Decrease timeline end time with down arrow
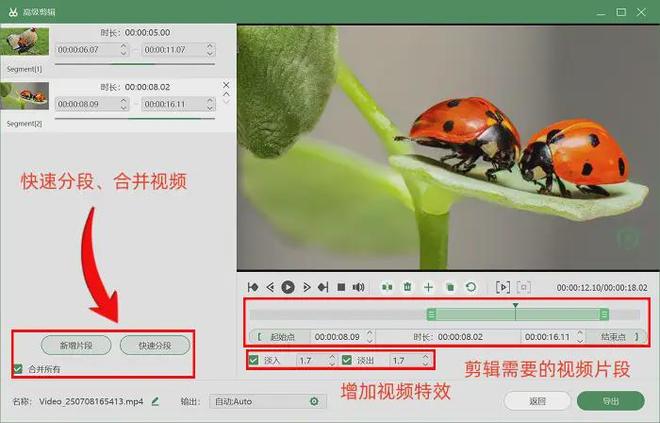Image resolution: width=660 pixels, height=423 pixels. click(580, 340)
